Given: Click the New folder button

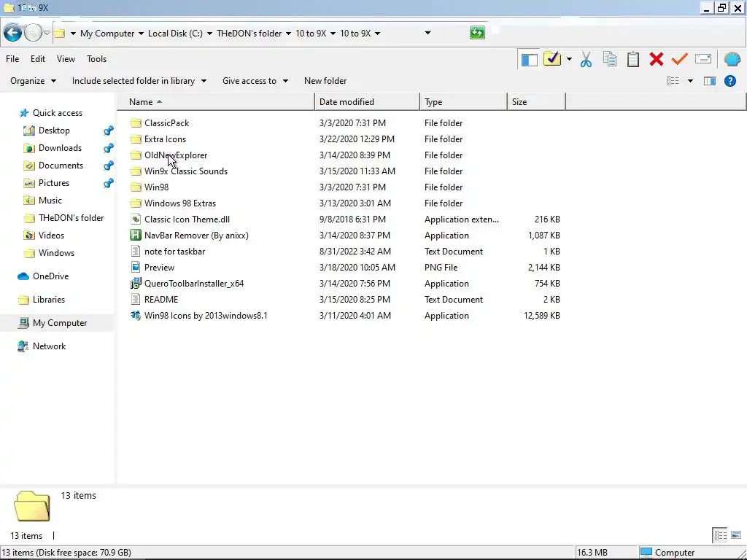Looking at the screenshot, I should [x=325, y=81].
